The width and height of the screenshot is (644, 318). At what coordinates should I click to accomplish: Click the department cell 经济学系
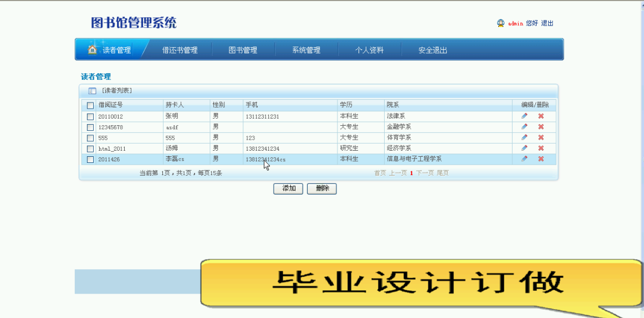(x=399, y=148)
